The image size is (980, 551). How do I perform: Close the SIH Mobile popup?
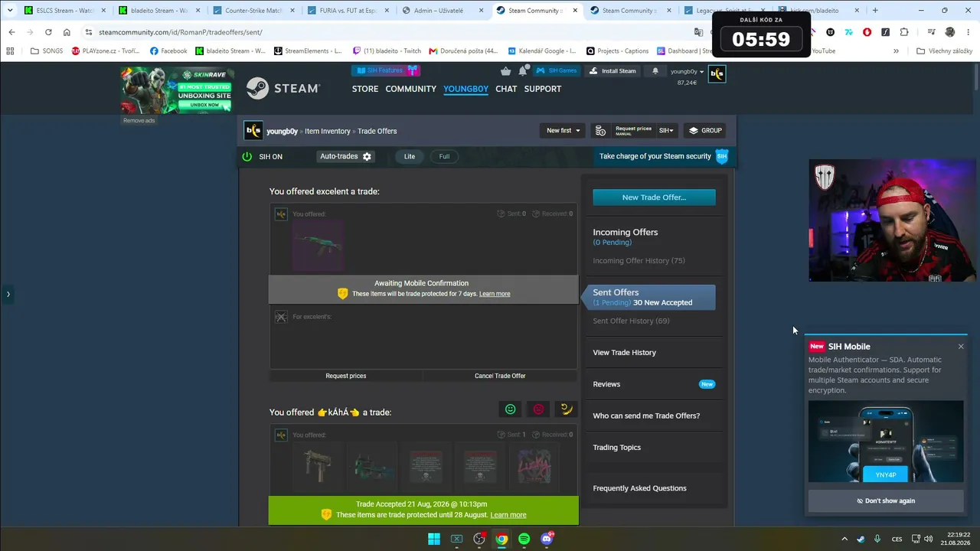tap(961, 347)
